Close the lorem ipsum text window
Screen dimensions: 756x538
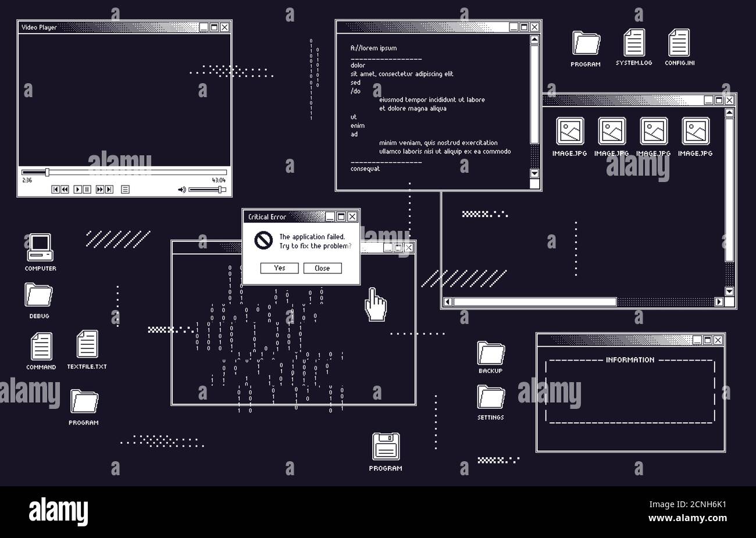[534, 27]
